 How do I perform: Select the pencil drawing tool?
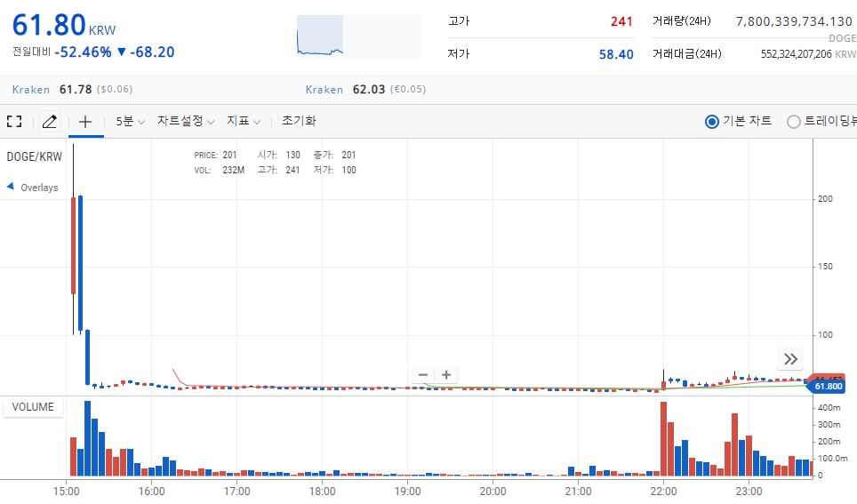[50, 122]
